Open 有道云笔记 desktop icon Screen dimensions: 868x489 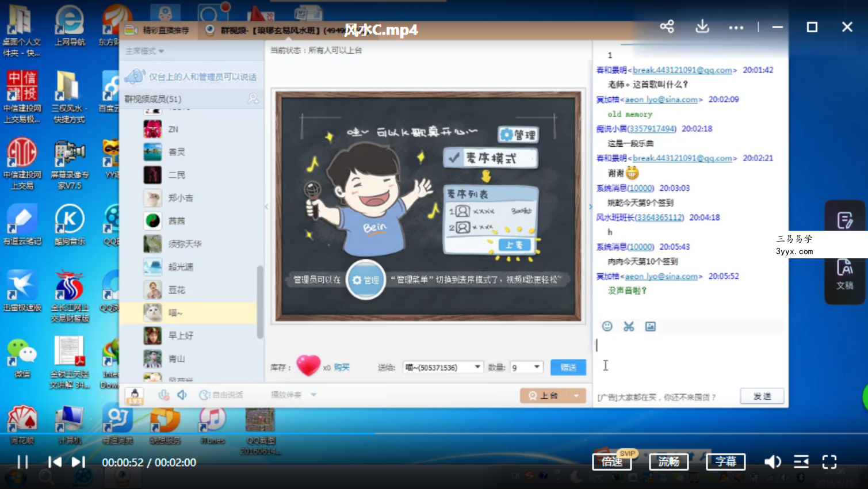(x=22, y=226)
